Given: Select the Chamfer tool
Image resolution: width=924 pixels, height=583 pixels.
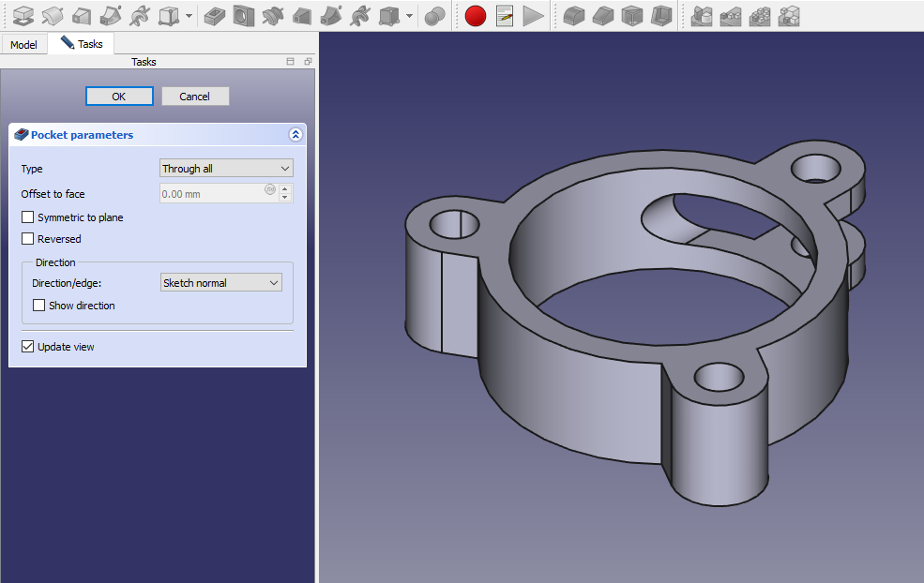Looking at the screenshot, I should coord(603,16).
